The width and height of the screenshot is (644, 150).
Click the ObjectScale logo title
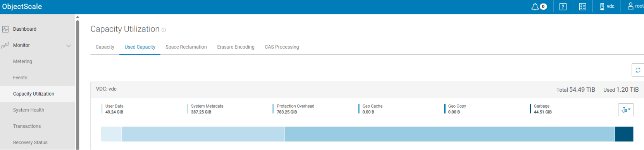tap(22, 7)
